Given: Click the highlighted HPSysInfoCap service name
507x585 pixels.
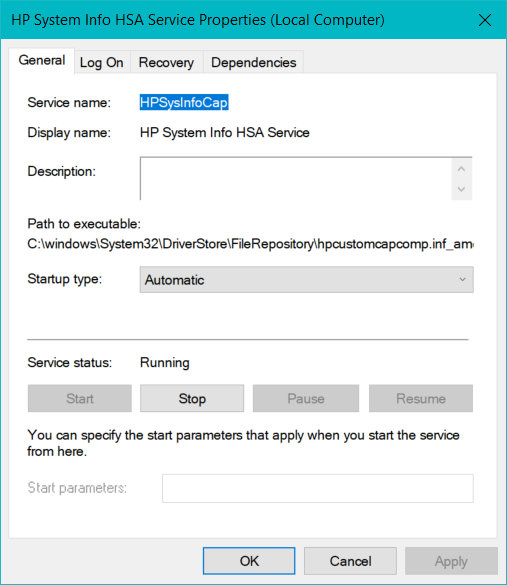Looking at the screenshot, I should (184, 102).
